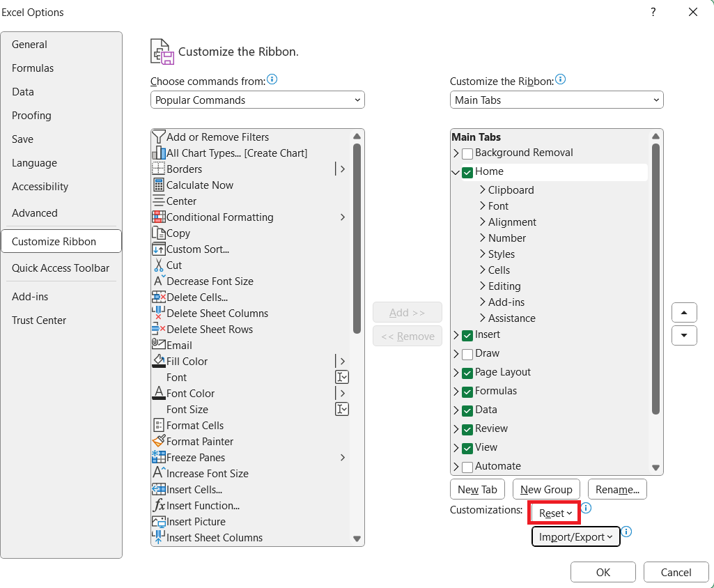Click the Delete Cells icon

[x=158, y=297]
